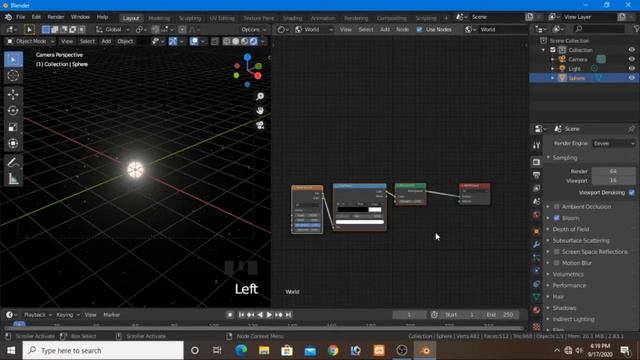Image resolution: width=640 pixels, height=360 pixels.
Task: Click the viewport pan hand icon
Action: point(260,111)
